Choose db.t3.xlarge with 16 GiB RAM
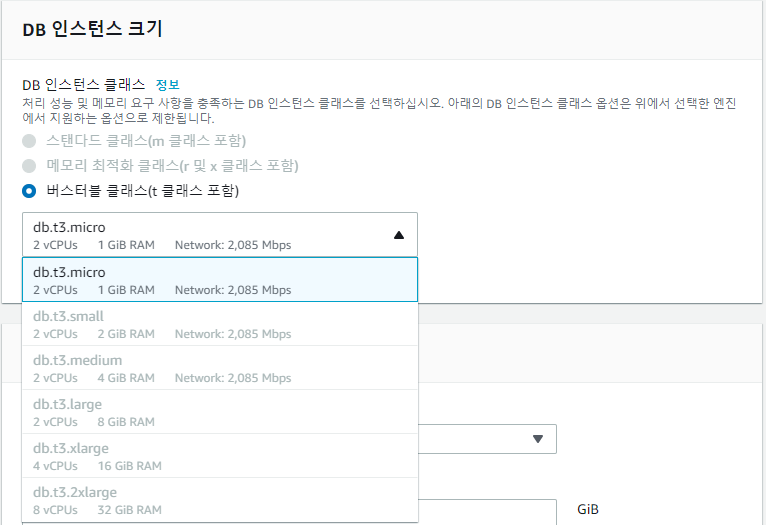 220,456
